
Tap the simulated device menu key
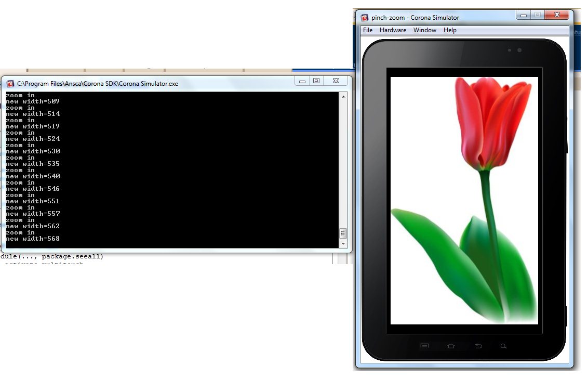coord(424,346)
